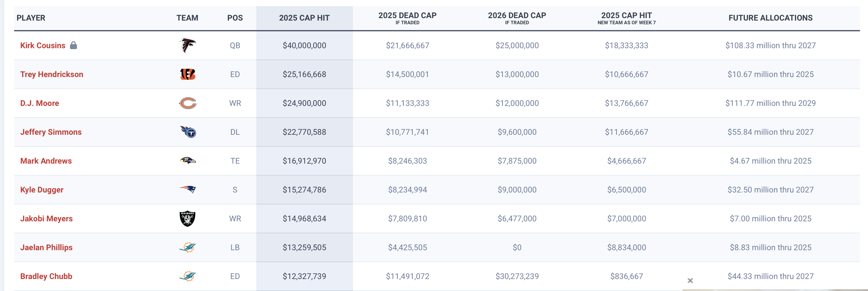Screen dimensions: 868x291
Task: Click the lock icon beside Kirk Cousins
Action: click(x=73, y=45)
